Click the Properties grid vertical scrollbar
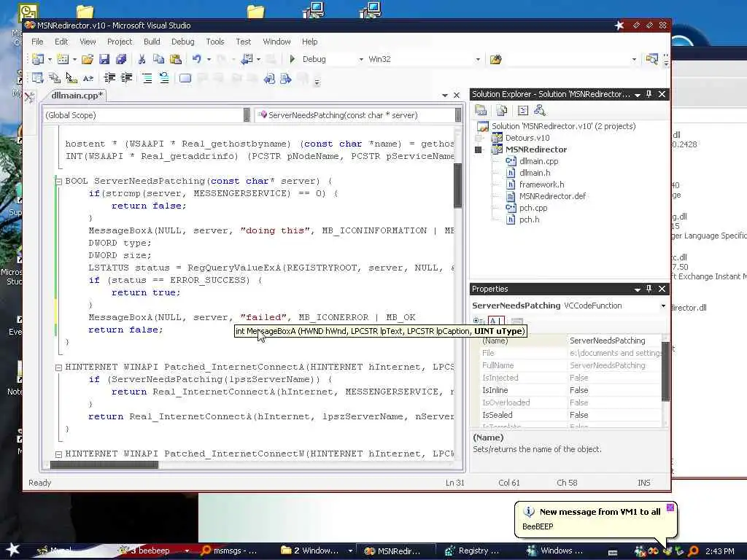Screen dimensions: 747x560 [665, 371]
